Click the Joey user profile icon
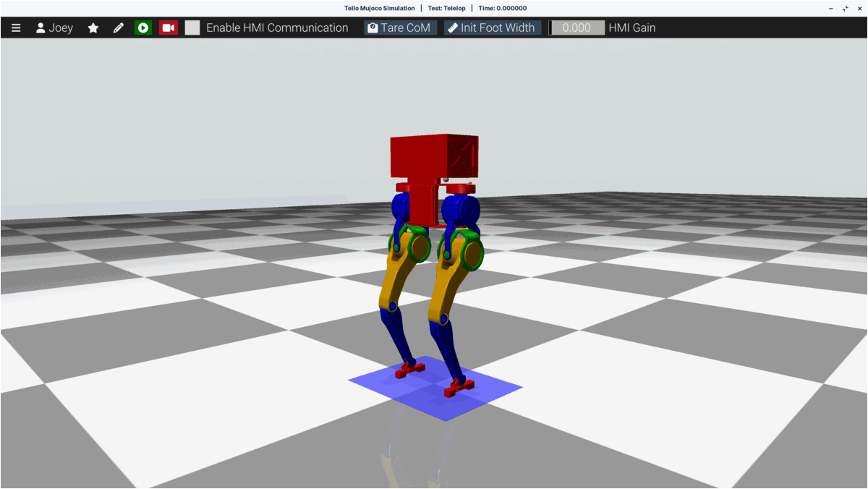Screen dimensions: 868x489 click(x=41, y=28)
